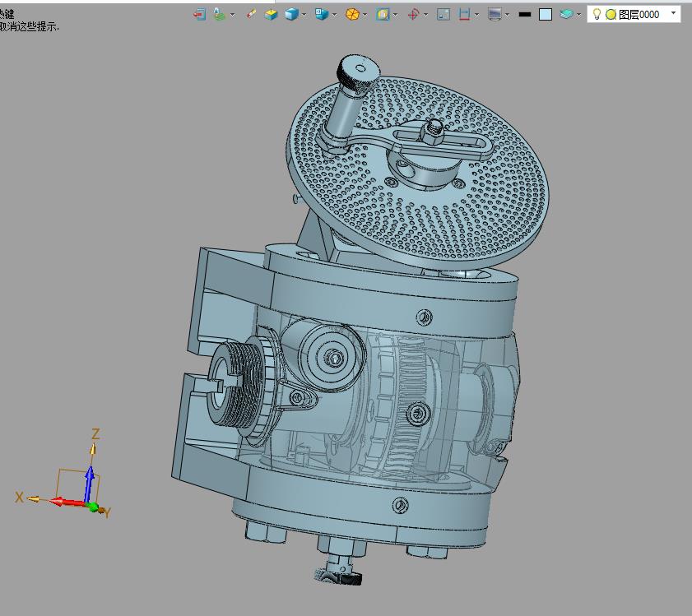
Task: Toggle the light bulb layer visibility icon
Action: tap(597, 14)
